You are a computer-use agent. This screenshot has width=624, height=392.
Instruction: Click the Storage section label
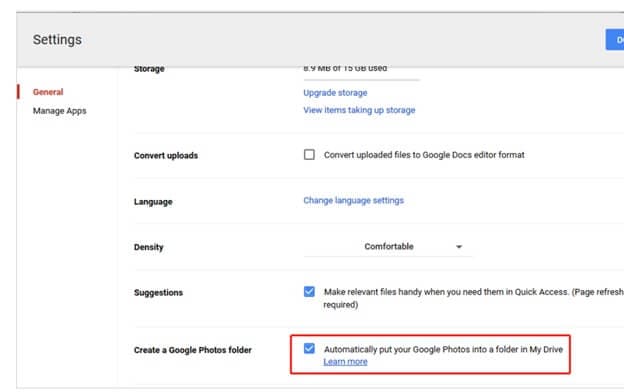[149, 69]
